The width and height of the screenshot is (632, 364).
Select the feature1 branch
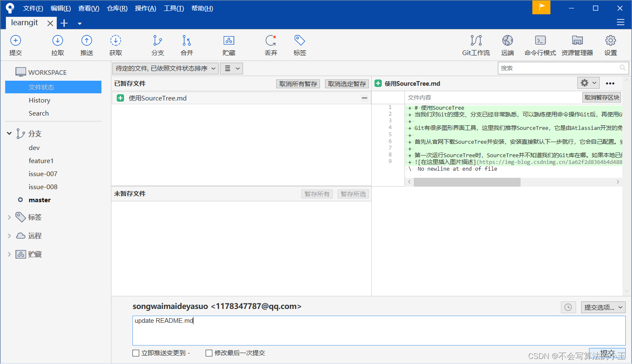pos(41,161)
